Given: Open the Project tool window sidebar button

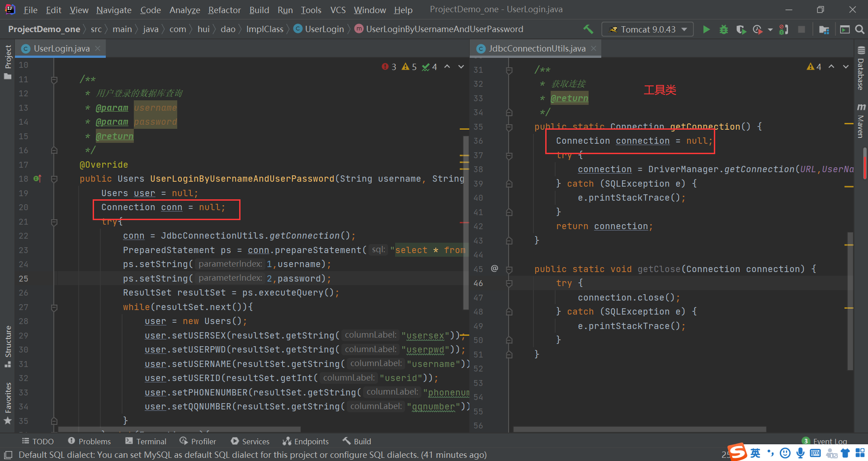Looking at the screenshot, I should tap(8, 62).
